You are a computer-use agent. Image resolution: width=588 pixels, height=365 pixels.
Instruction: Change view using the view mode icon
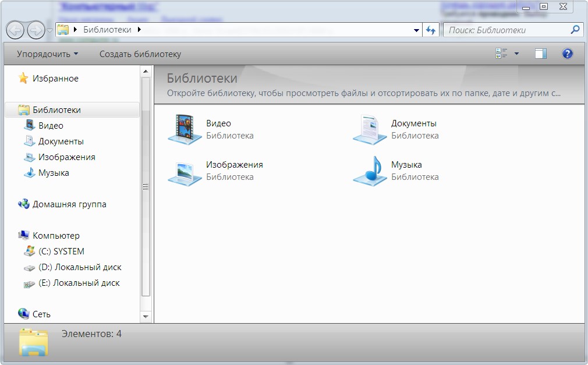501,54
